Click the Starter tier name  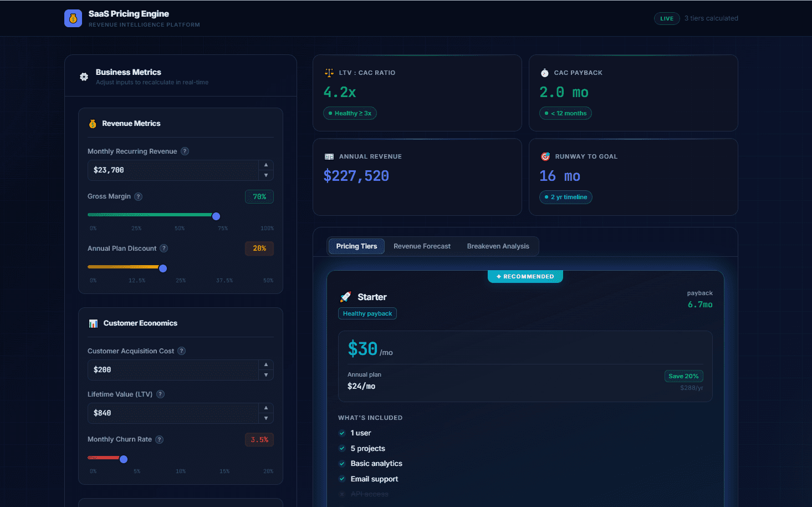[372, 297]
